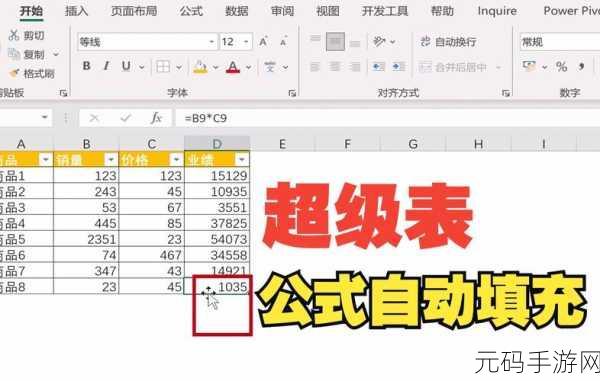Screen dimensions: 600x381
Task: Align text right icon
Action: [x=355, y=67]
